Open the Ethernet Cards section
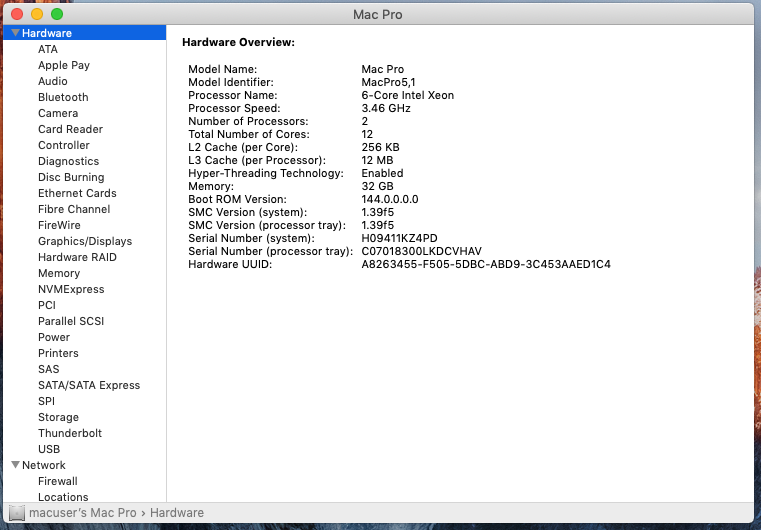The image size is (761, 530). 77,193
